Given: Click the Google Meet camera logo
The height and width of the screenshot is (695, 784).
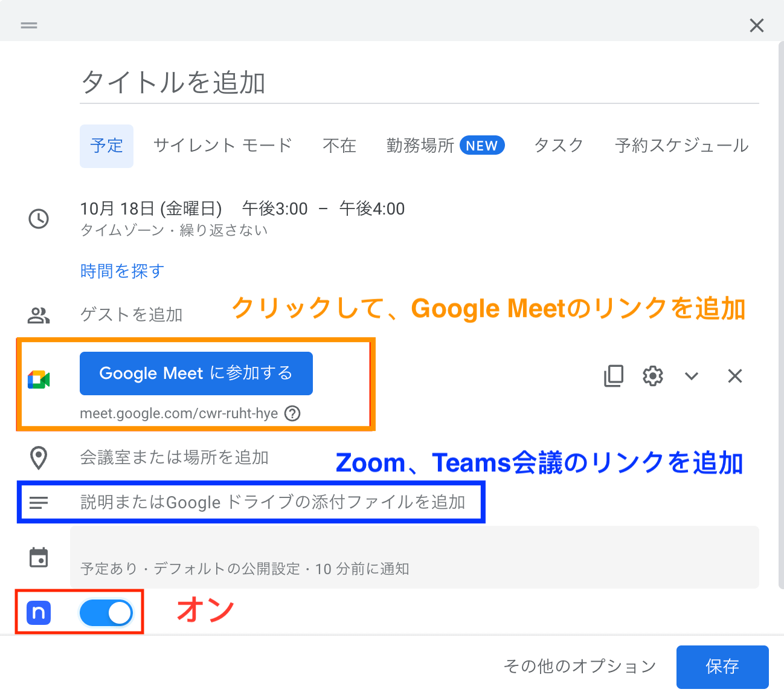Looking at the screenshot, I should point(39,380).
